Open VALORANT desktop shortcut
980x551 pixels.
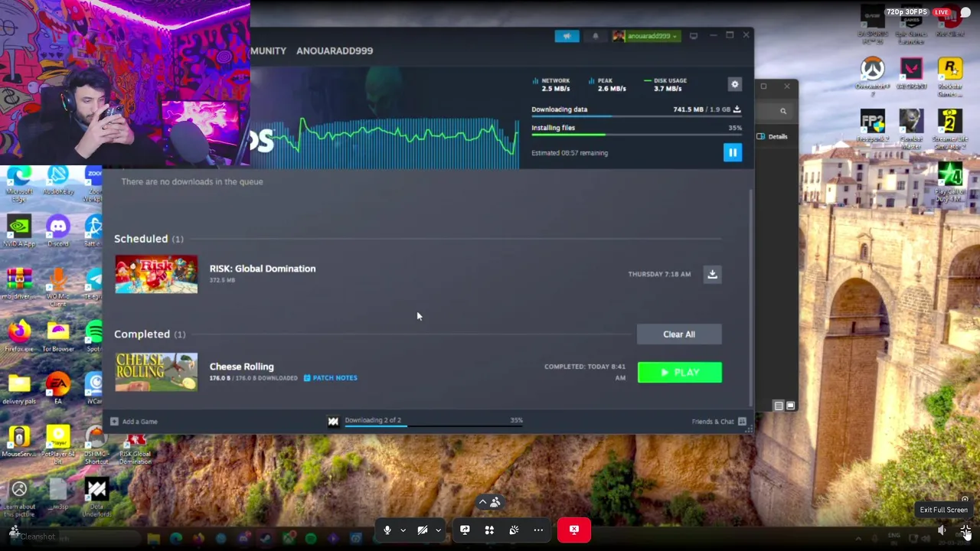(911, 73)
